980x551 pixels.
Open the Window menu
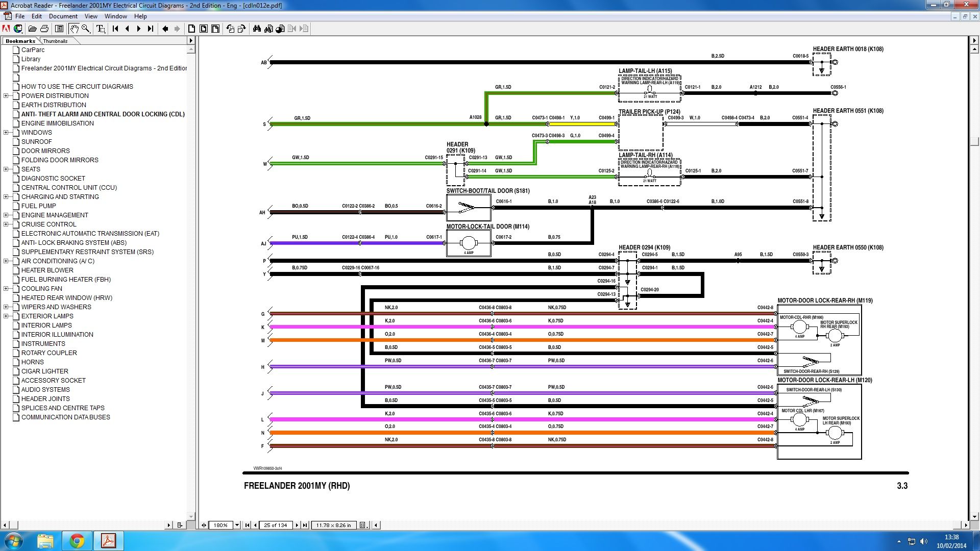(x=116, y=16)
